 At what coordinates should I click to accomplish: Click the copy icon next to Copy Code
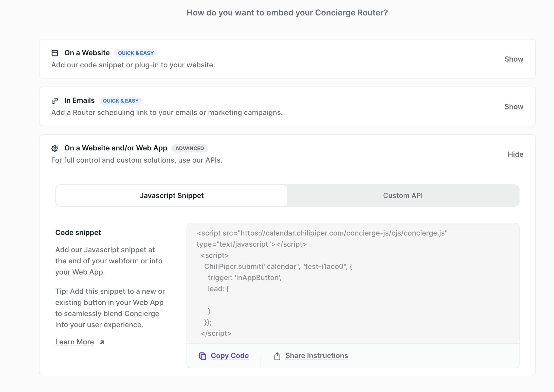[x=202, y=356]
